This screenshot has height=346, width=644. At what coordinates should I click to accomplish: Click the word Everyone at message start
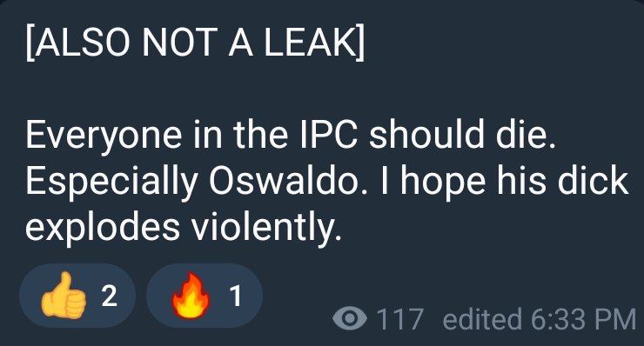click(x=104, y=136)
